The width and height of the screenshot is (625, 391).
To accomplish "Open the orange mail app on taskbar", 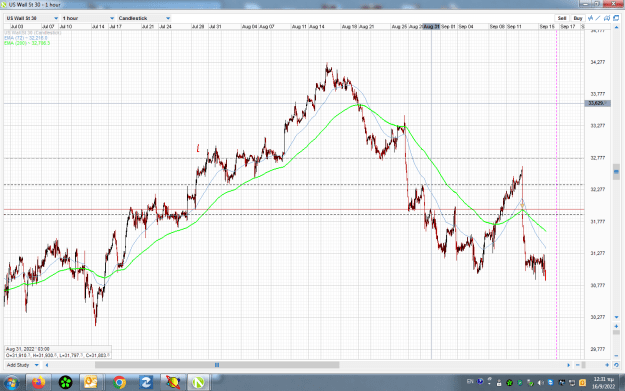I will click(91, 383).
